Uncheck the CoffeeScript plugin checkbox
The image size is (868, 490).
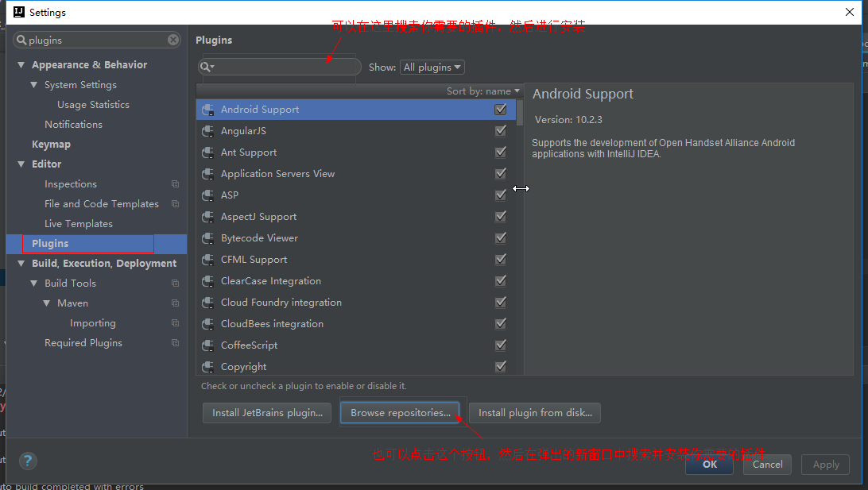click(501, 345)
